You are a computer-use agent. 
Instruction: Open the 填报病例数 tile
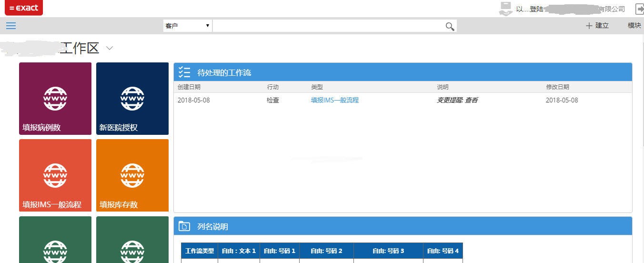point(55,99)
